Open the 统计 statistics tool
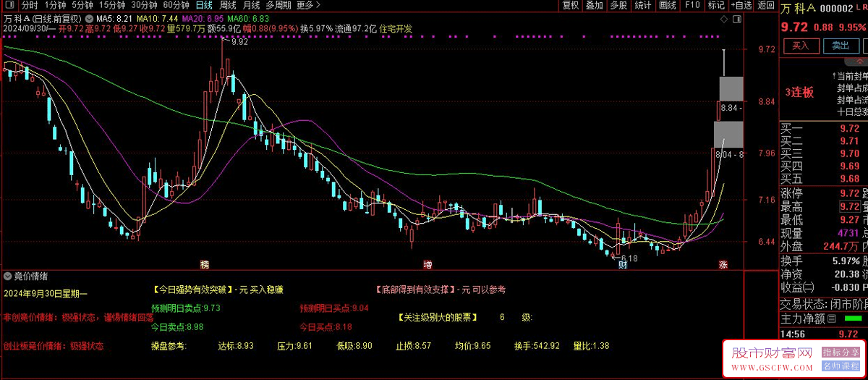868x380 pixels. 642,5
